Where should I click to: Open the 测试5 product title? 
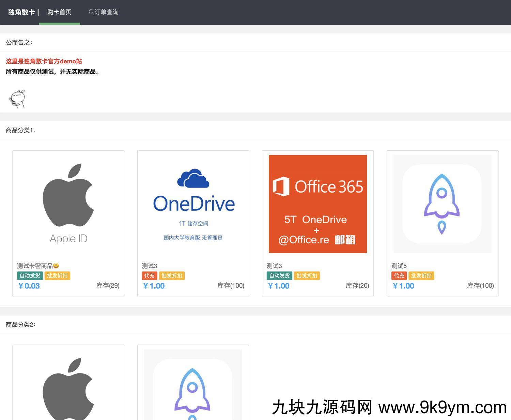tap(399, 266)
